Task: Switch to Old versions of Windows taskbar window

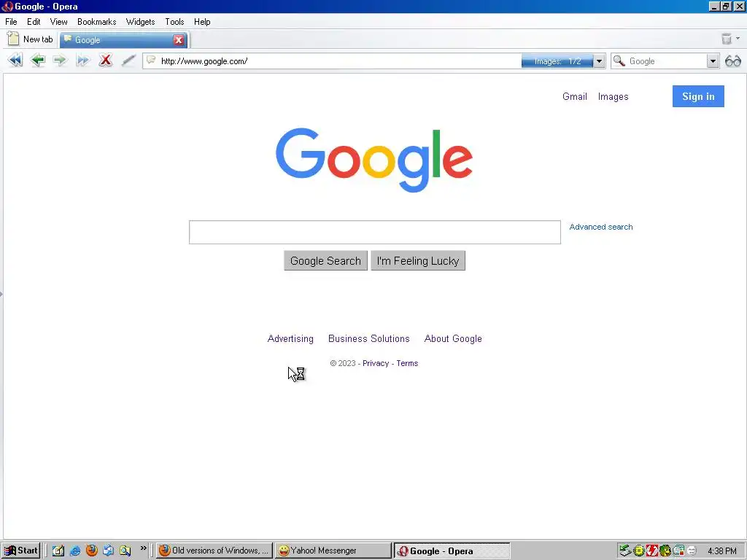Action: pos(214,551)
